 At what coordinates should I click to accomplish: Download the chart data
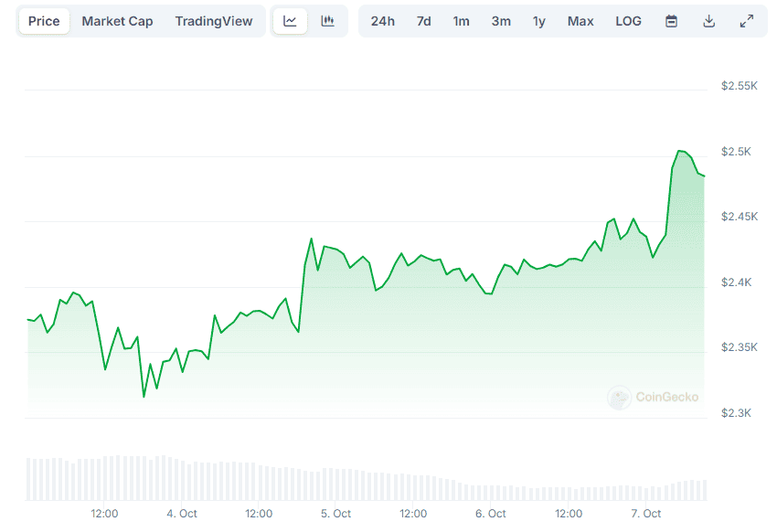[x=708, y=21]
